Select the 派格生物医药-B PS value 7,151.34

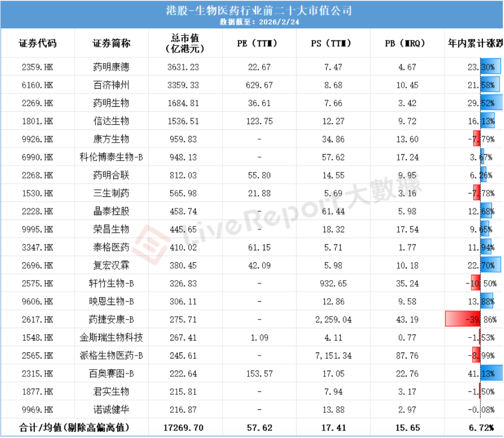point(332,355)
